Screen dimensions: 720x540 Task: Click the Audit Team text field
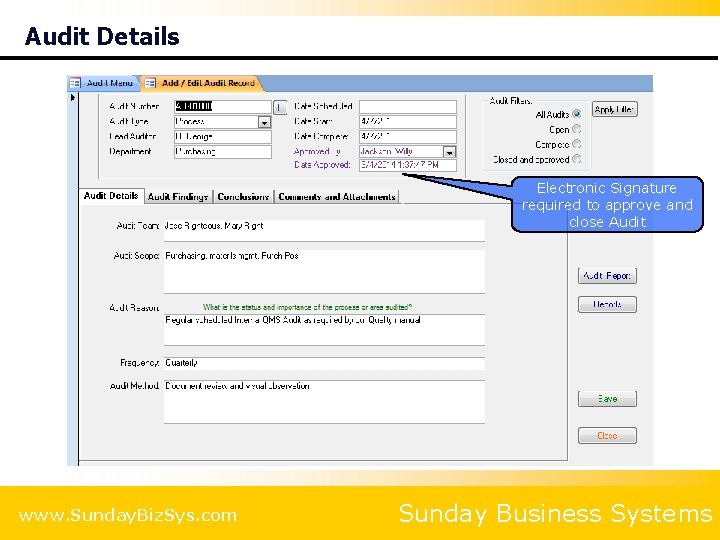tap(324, 230)
